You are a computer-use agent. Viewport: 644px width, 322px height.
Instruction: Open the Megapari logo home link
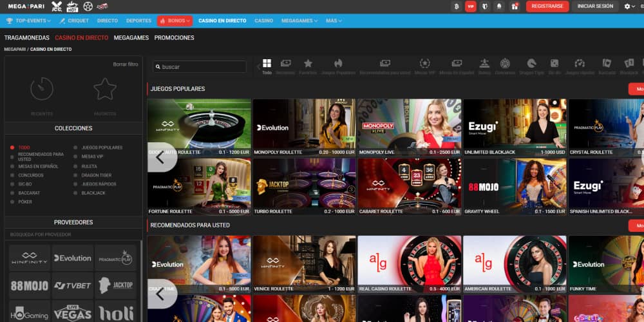27,6
